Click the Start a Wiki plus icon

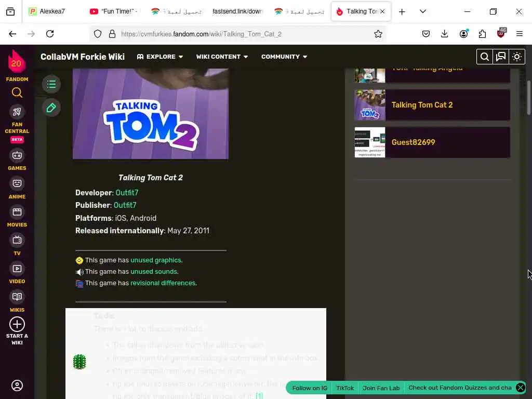click(17, 324)
